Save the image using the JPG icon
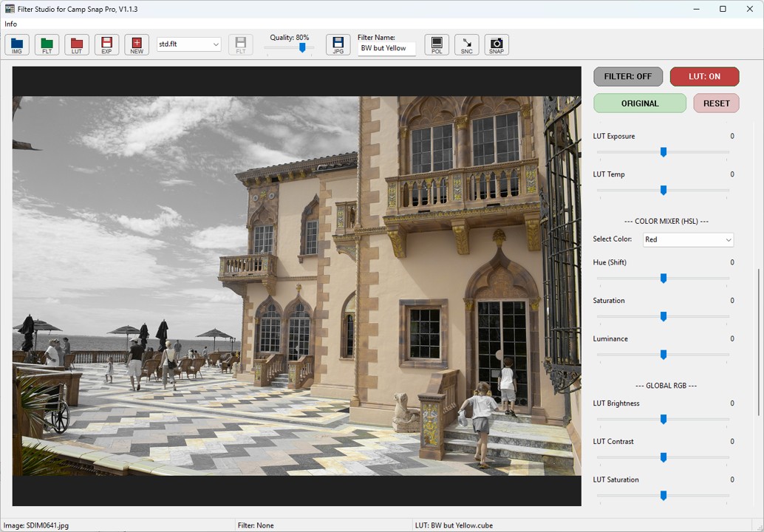The image size is (764, 532). coord(338,44)
